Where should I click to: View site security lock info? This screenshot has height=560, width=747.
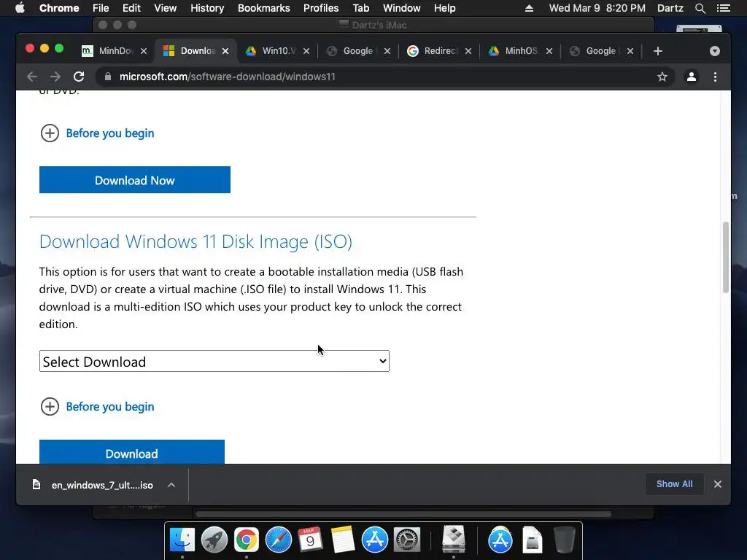pos(108,77)
